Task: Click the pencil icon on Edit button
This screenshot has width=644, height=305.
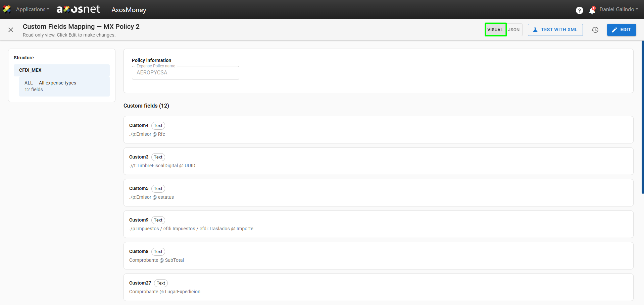Action: pyautogui.click(x=614, y=30)
